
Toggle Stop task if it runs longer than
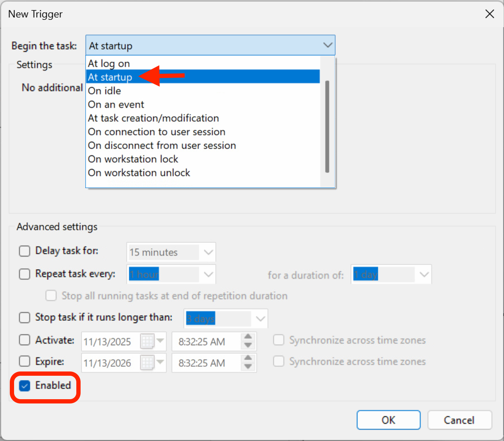coord(25,318)
